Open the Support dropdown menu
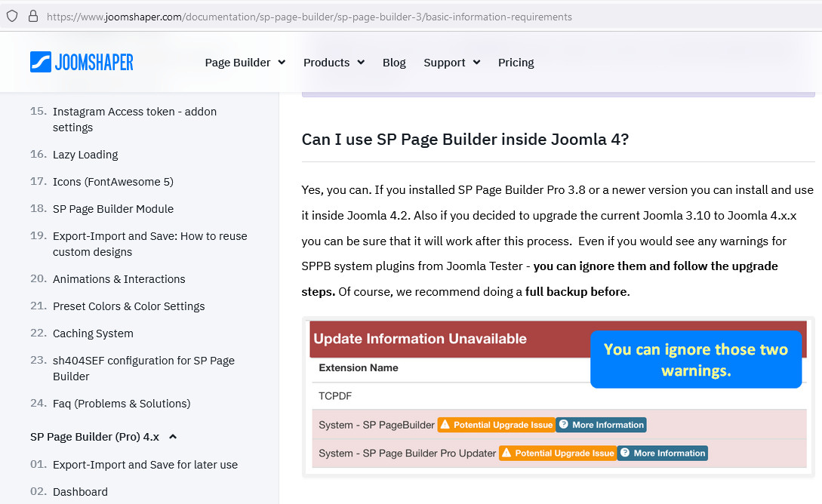Screen dimensions: 822x504 point(451,63)
